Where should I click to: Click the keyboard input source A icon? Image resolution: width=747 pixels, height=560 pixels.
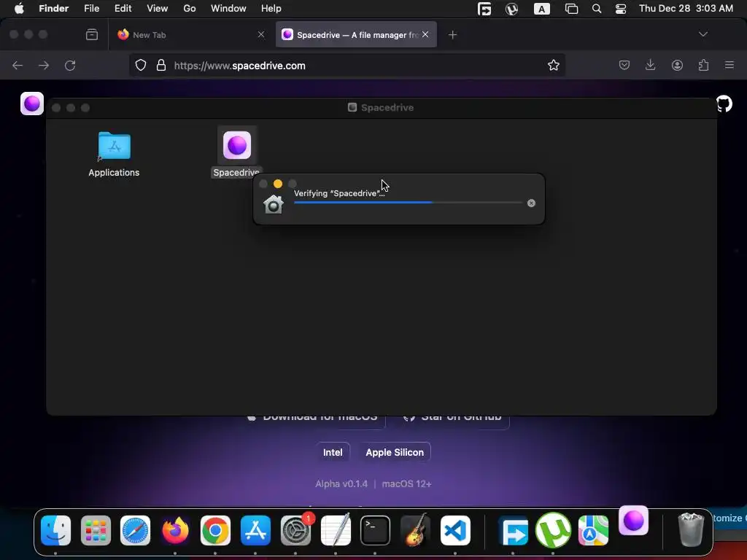(542, 9)
